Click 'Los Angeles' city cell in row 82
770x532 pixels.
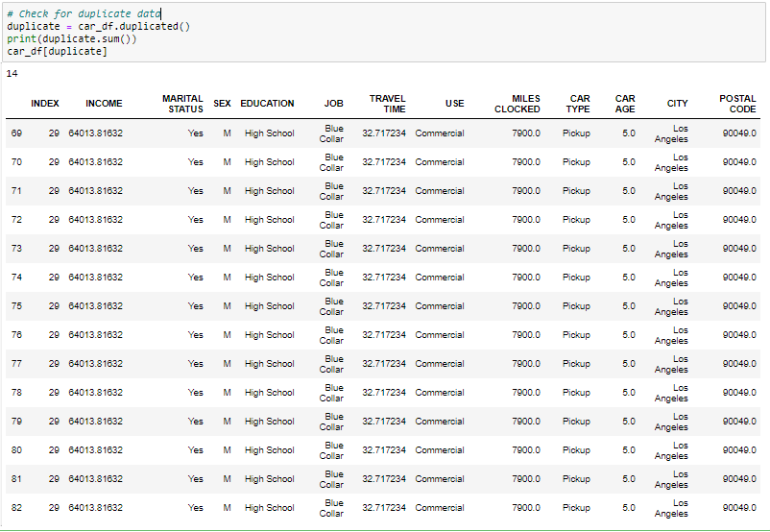click(671, 508)
